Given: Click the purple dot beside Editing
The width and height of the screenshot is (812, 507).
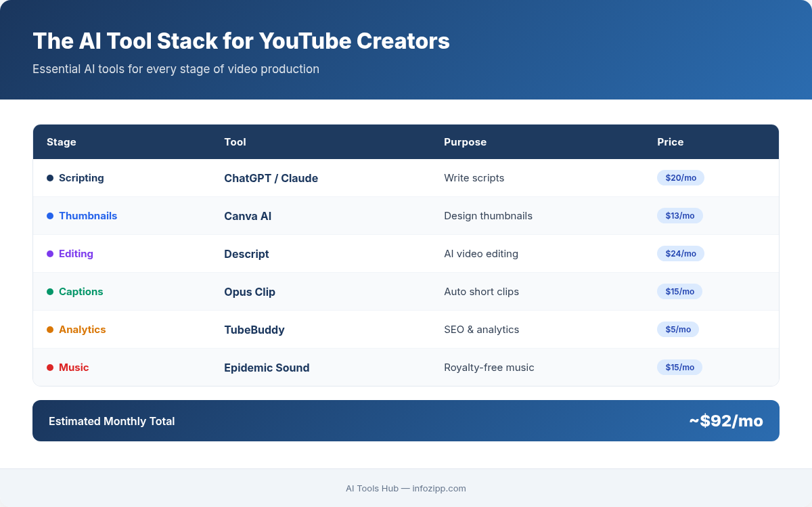Looking at the screenshot, I should point(49,253).
